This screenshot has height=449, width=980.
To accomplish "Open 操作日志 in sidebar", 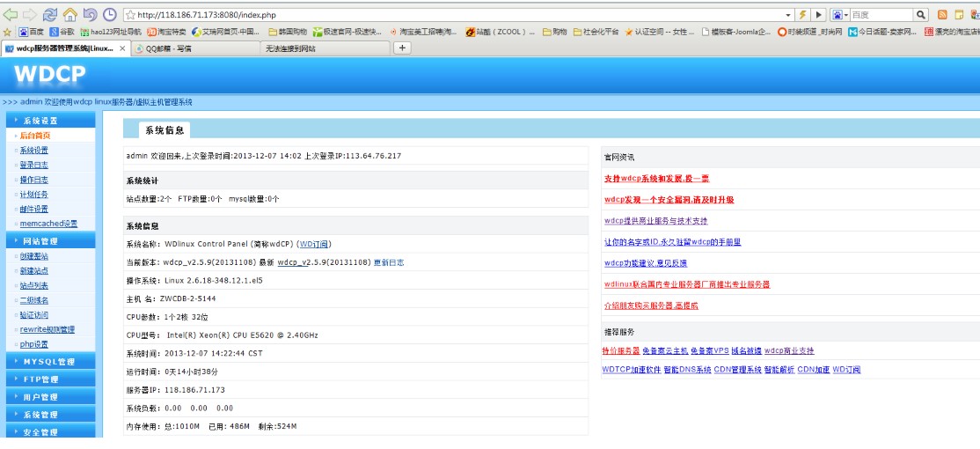I will [x=33, y=180].
